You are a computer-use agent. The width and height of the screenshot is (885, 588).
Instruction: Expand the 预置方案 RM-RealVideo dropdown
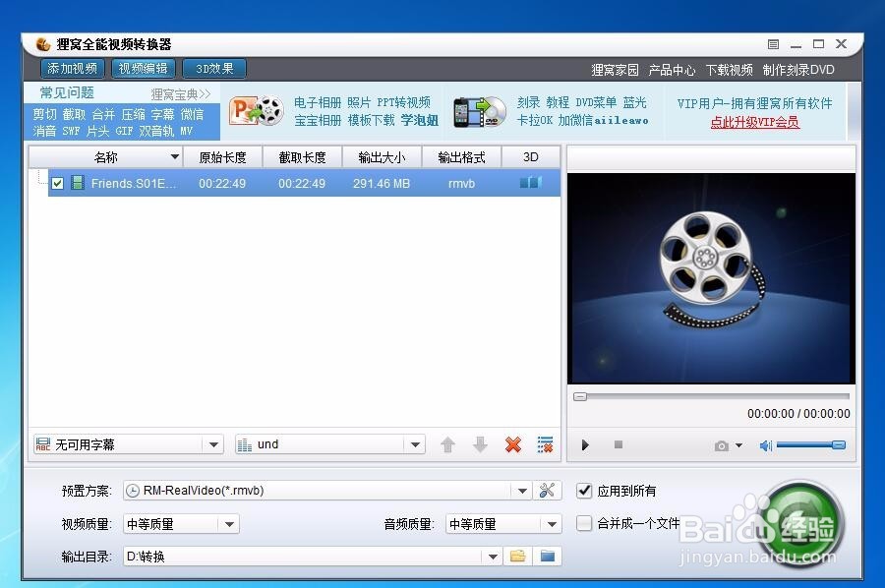tap(522, 491)
